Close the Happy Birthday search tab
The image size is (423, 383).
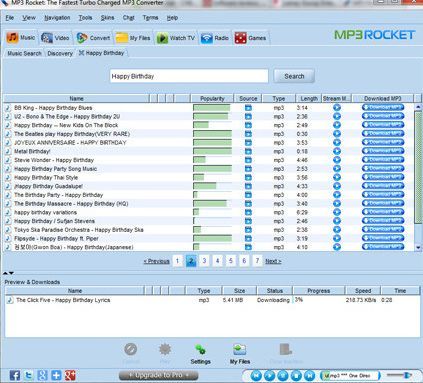click(x=81, y=53)
